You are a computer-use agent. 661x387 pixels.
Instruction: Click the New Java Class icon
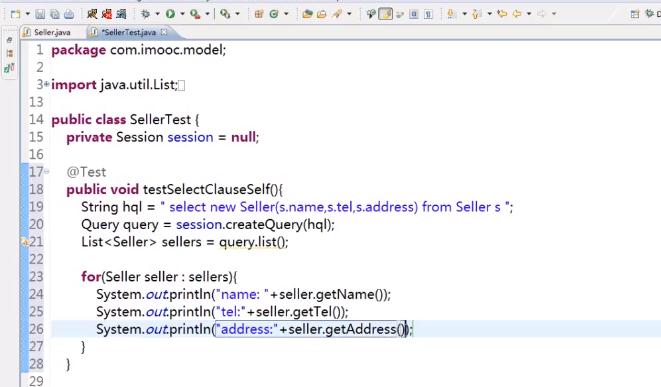274,14
